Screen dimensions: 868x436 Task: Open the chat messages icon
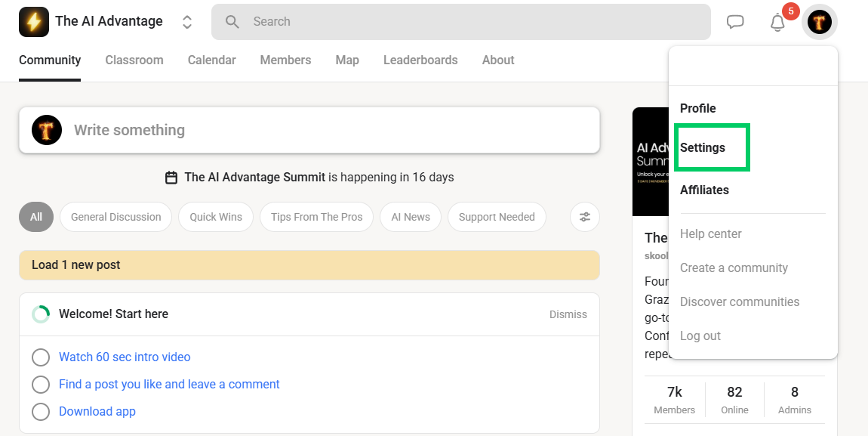click(x=735, y=22)
